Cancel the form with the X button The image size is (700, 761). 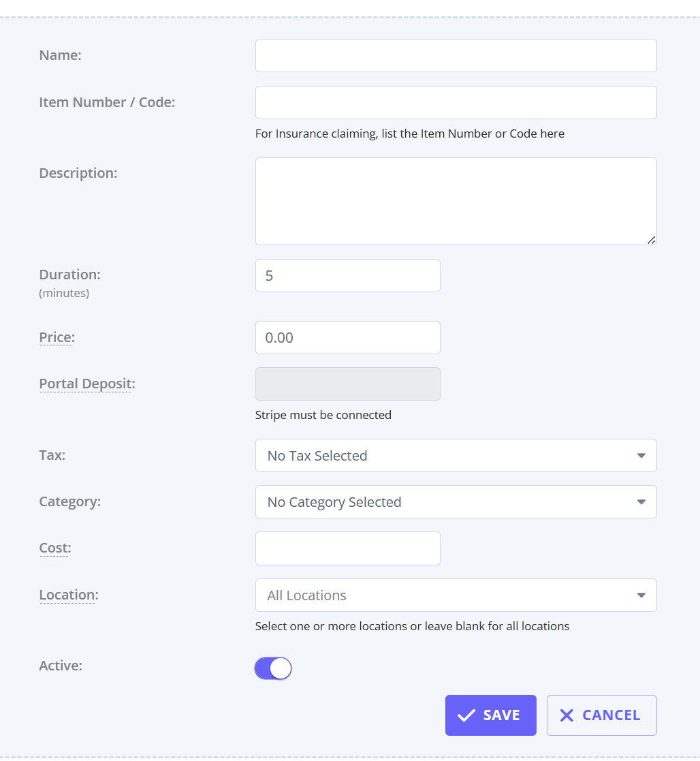(x=601, y=715)
